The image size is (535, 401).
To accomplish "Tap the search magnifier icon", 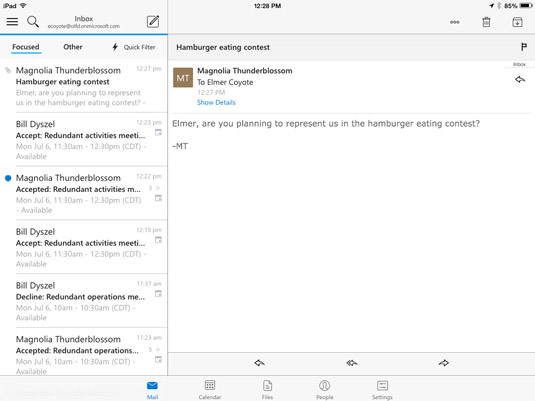I will point(33,22).
